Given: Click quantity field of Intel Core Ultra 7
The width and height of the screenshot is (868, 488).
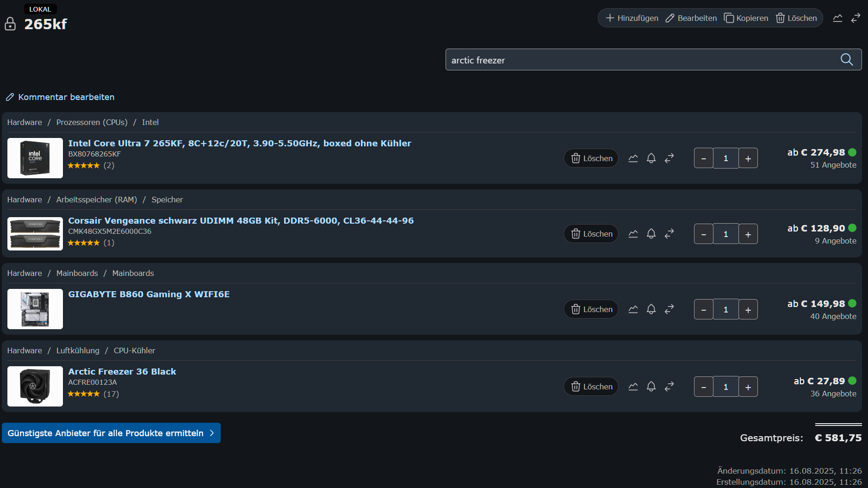Looking at the screenshot, I should (726, 158).
